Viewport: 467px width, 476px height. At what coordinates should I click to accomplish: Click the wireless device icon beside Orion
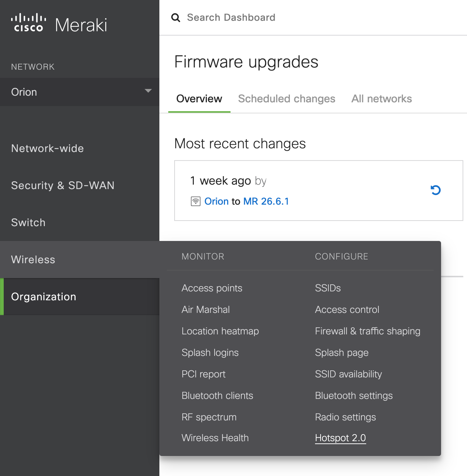pos(195,201)
